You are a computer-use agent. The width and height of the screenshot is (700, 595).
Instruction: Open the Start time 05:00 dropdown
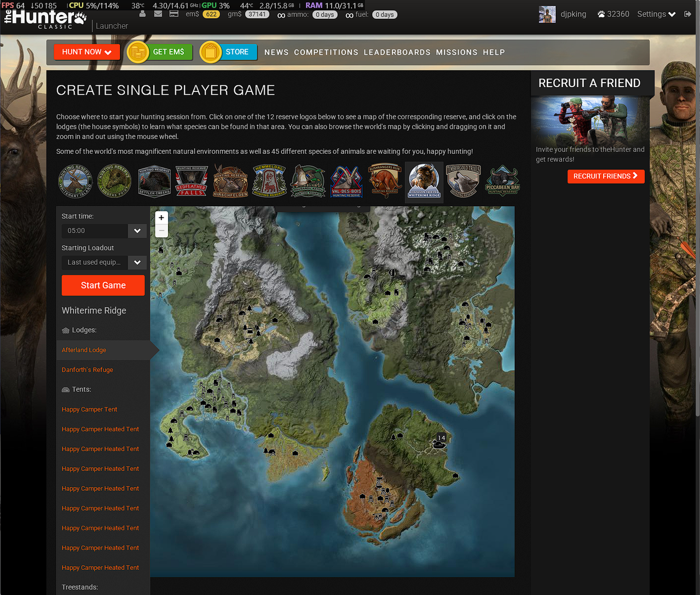click(103, 231)
